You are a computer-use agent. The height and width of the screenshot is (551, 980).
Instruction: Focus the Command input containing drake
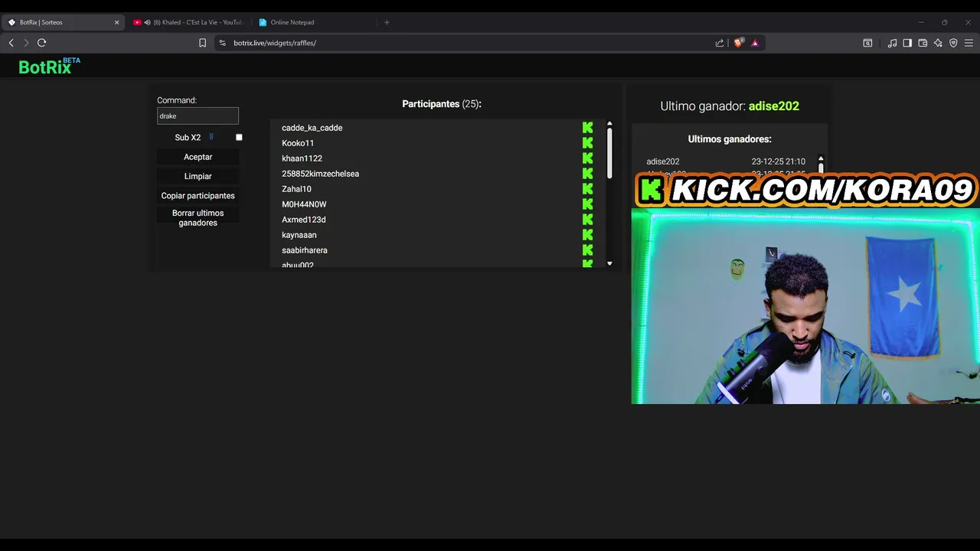pos(198,116)
